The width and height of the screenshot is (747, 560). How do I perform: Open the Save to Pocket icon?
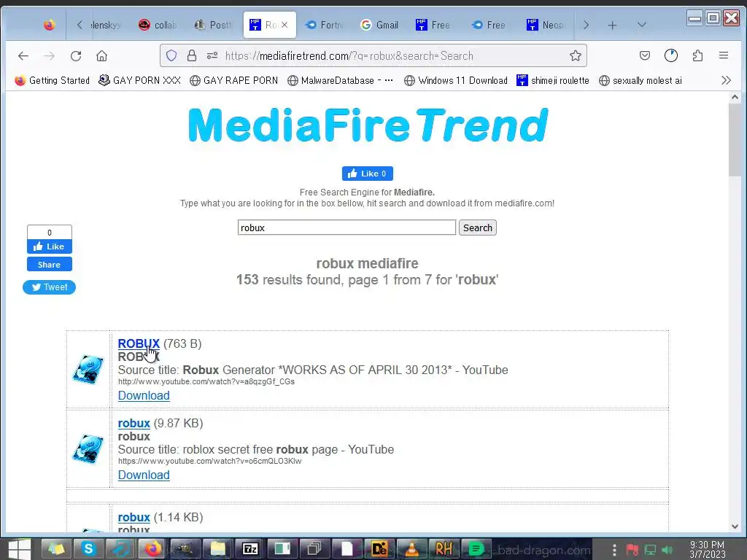[645, 55]
